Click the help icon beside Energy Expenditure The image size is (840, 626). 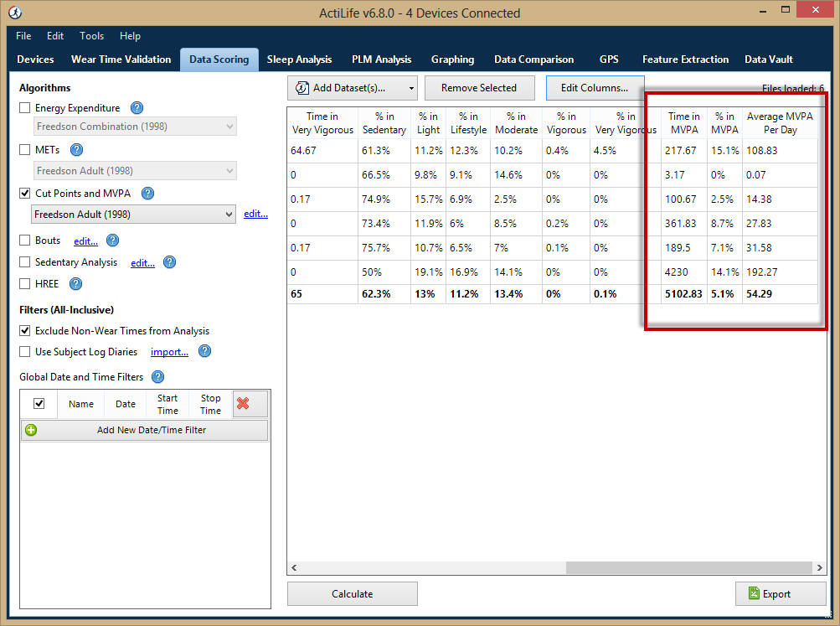click(x=135, y=107)
